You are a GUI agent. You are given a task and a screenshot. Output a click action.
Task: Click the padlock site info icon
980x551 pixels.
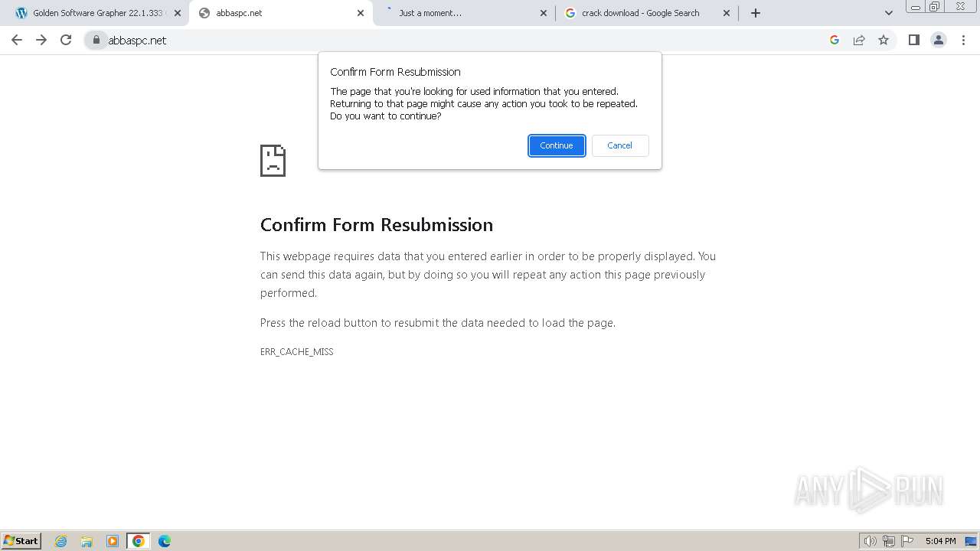pos(96,40)
